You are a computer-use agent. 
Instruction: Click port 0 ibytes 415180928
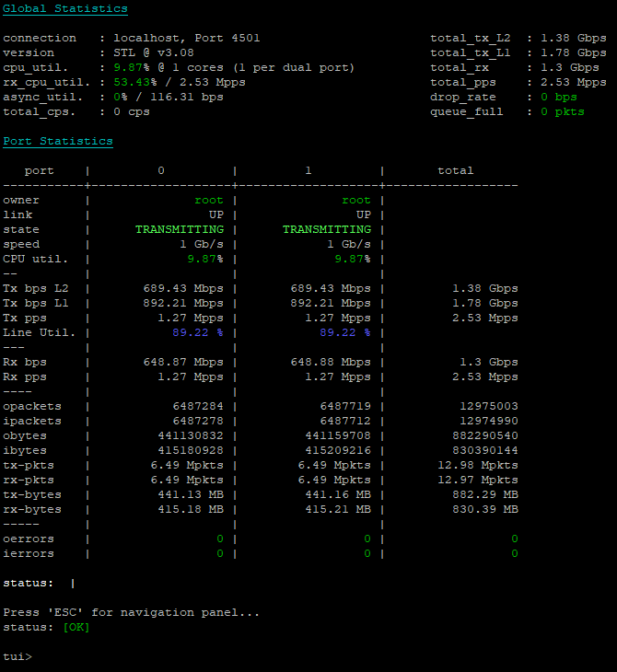click(191, 450)
